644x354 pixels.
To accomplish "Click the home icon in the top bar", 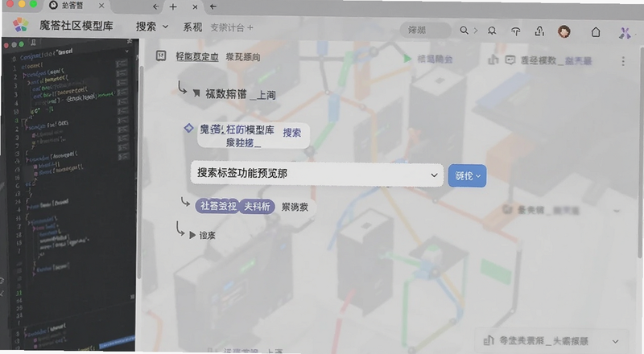I will [x=596, y=31].
